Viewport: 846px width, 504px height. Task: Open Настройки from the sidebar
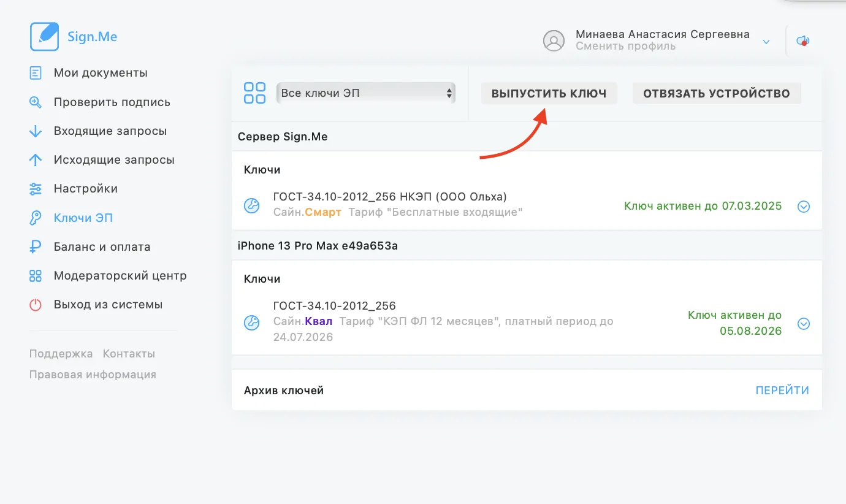tap(85, 189)
